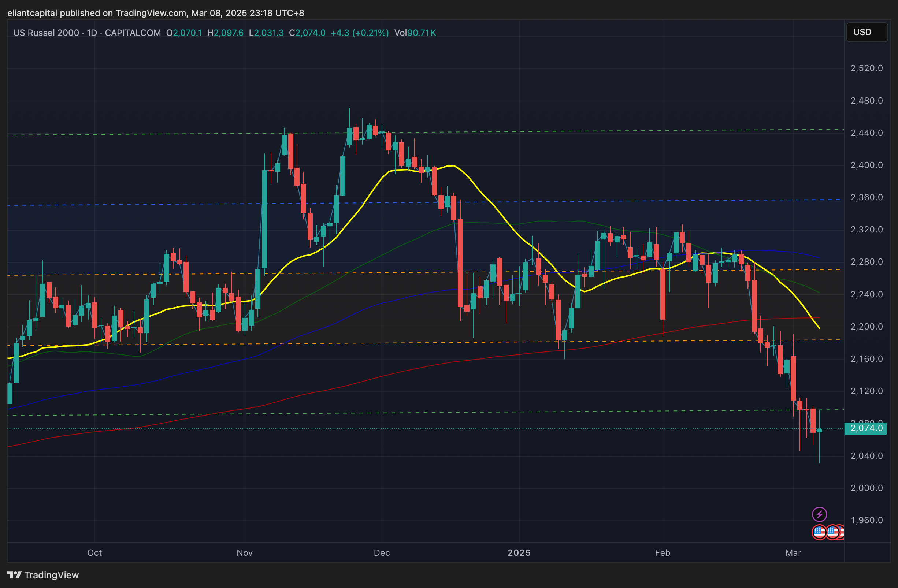Click the Dec label on time axis
Screen dimensions: 898x588
[382, 552]
